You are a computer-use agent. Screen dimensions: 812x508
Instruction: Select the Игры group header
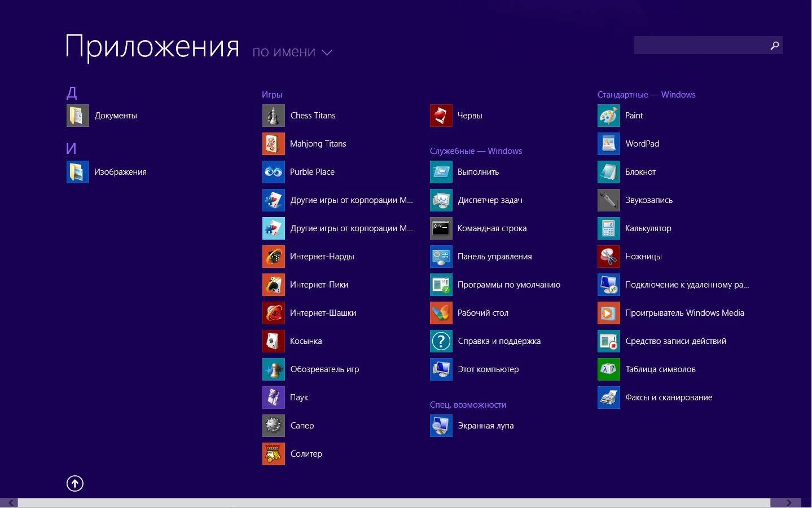pyautogui.click(x=272, y=95)
